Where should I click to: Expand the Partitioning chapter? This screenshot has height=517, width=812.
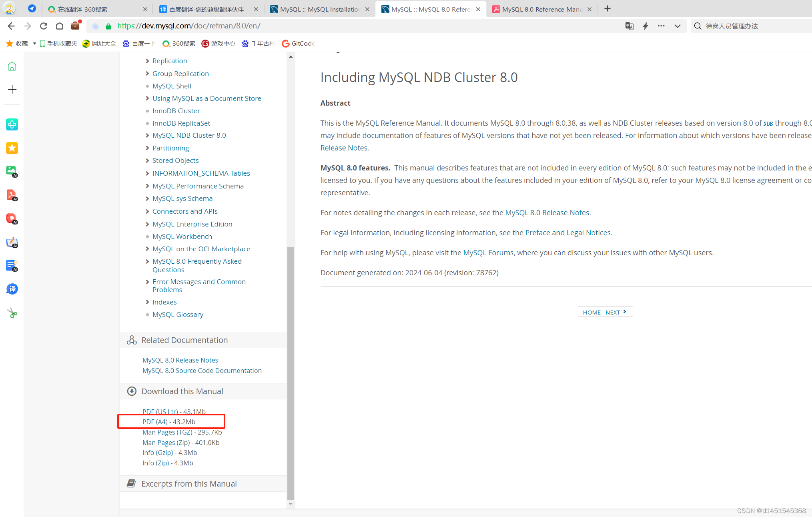coord(147,148)
